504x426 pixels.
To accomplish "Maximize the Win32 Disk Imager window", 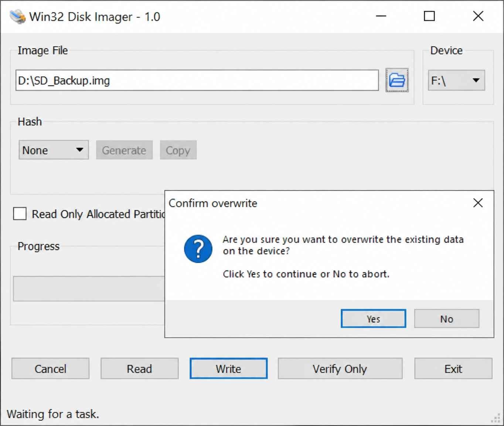I will point(429,16).
